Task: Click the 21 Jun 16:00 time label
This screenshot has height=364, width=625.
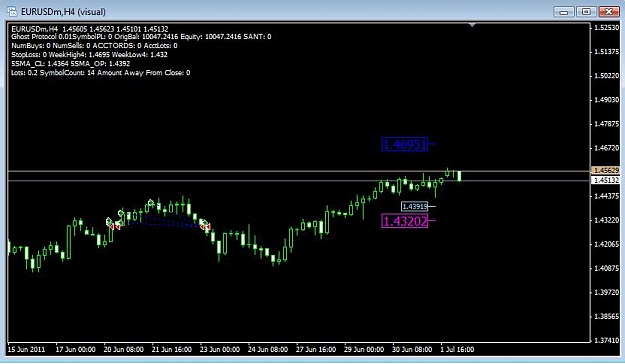Action: tap(172, 349)
